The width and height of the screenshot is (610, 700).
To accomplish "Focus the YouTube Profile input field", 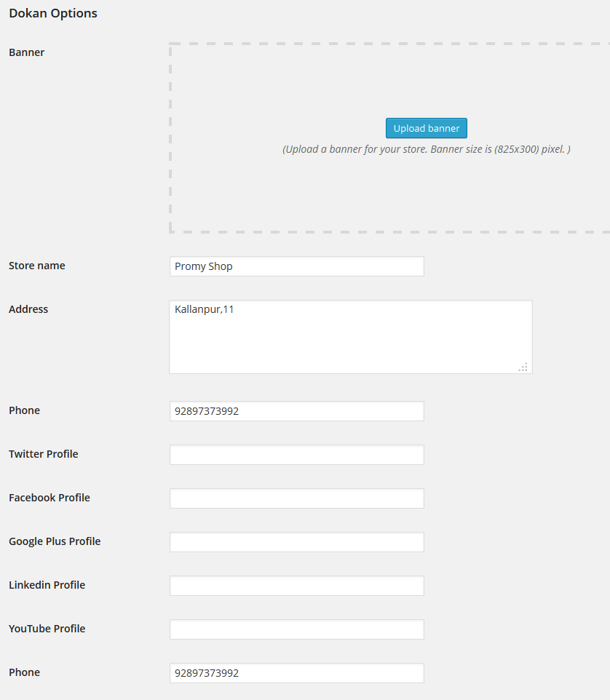I will [x=296, y=629].
